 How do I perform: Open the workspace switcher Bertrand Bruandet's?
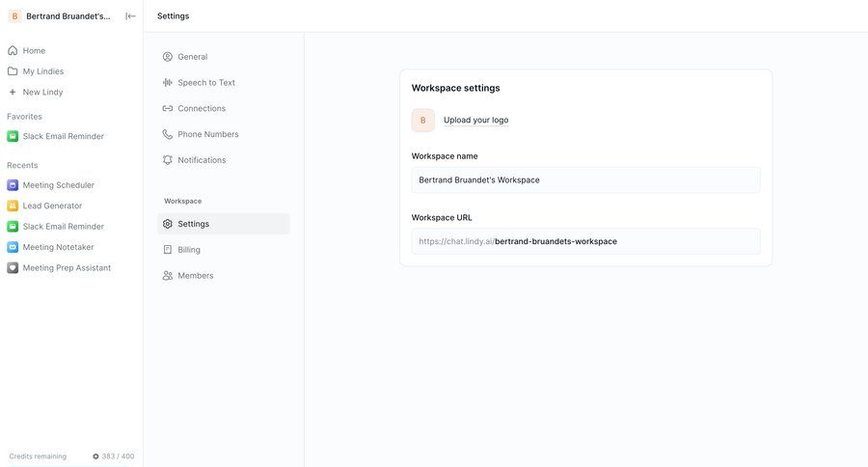tap(68, 16)
